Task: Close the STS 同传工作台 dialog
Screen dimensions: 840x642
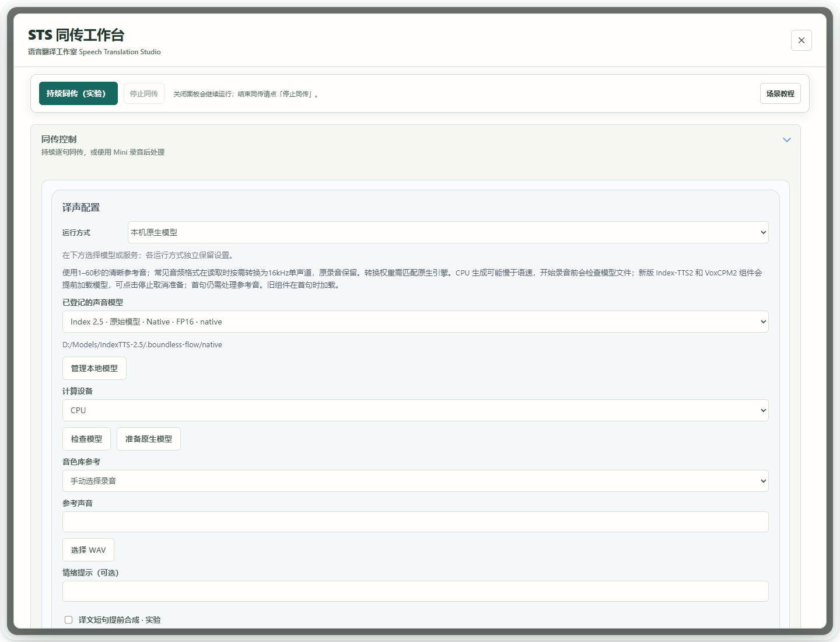Action: click(801, 40)
